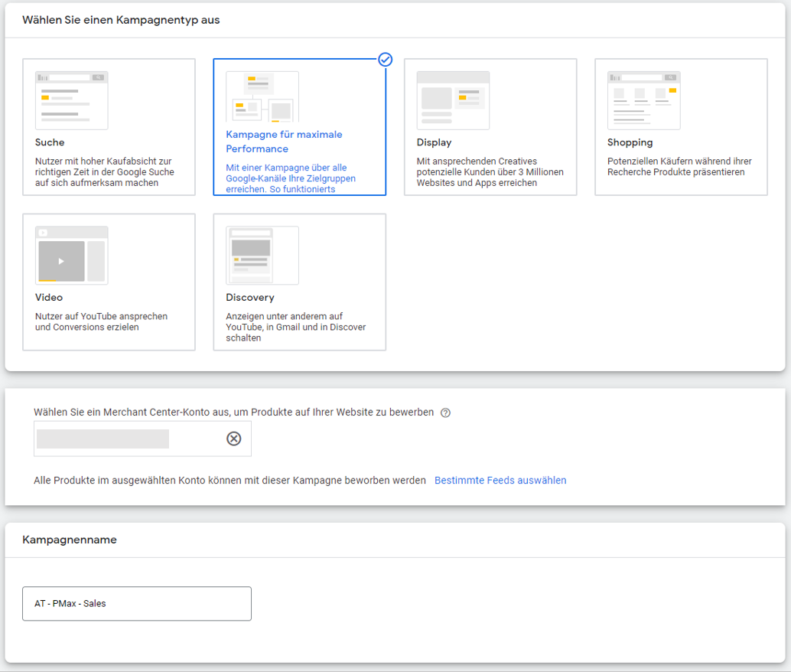Choose the 'Display' campaign type title
Screen dimensions: 791x672
(x=434, y=142)
